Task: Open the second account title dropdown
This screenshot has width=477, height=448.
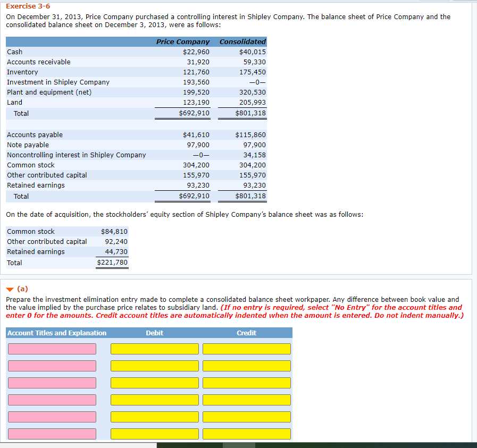Action: [x=52, y=366]
